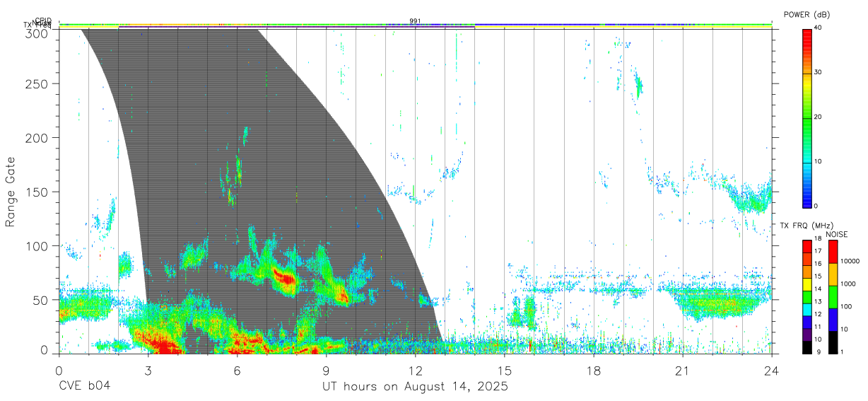The width and height of the screenshot is (868, 401).
Task: Click the 21 tick on UT hours axis
Action: 683,370
